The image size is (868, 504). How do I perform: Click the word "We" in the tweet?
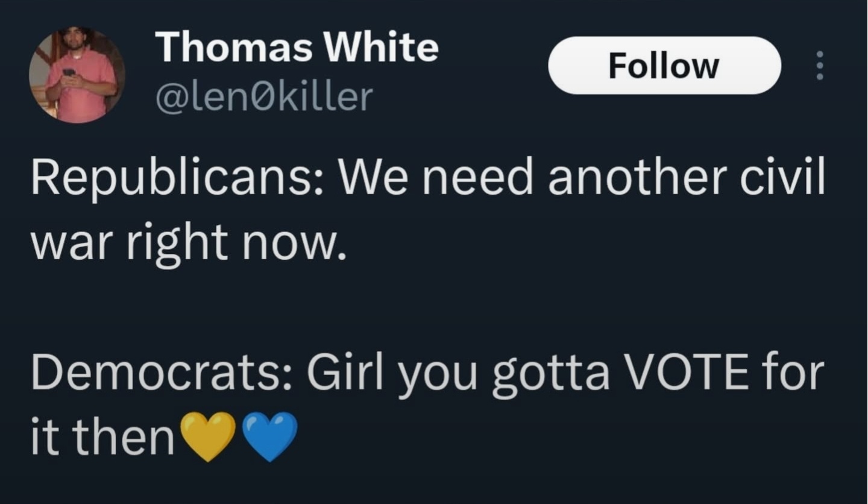pyautogui.click(x=376, y=179)
